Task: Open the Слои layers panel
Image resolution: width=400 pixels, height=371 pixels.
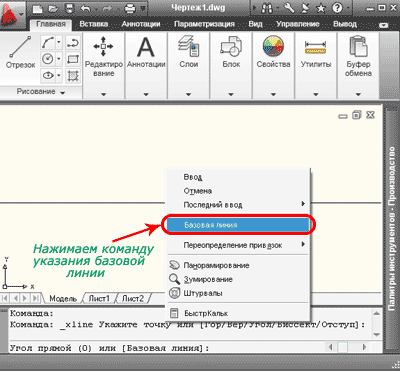Action: pos(189,52)
